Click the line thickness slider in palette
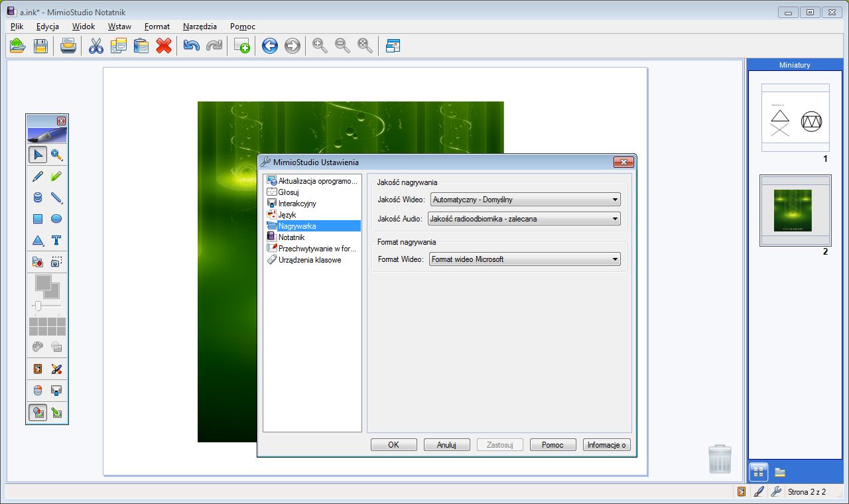Viewport: 849px width, 504px height. 47,306
